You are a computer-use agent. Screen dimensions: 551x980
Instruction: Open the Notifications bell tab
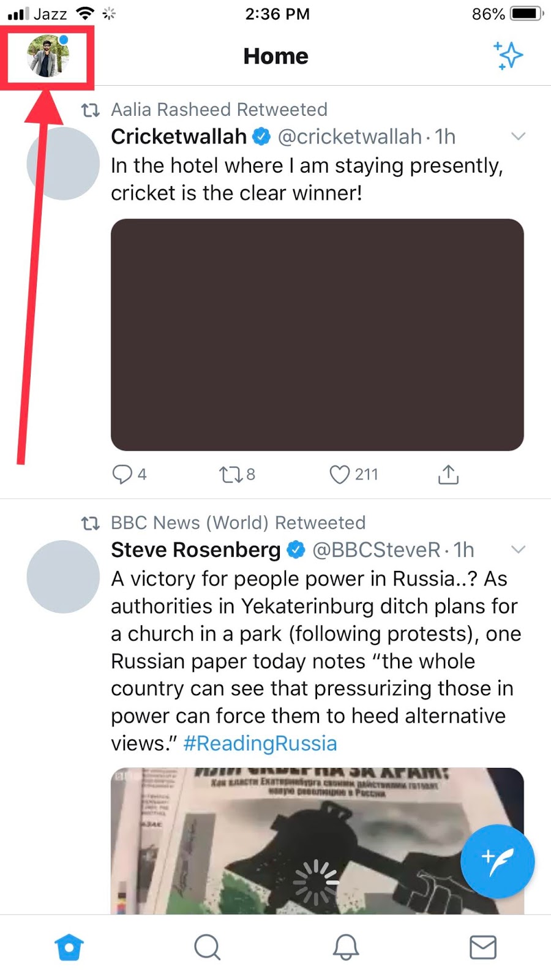coord(345,947)
